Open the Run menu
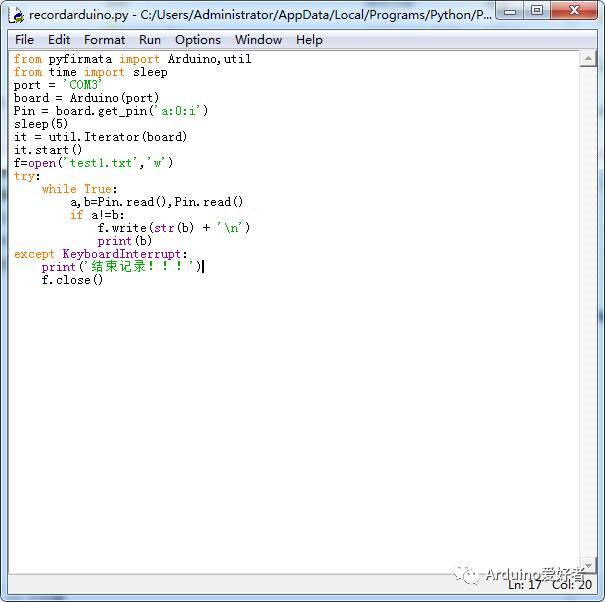The height and width of the screenshot is (602, 605). click(150, 40)
